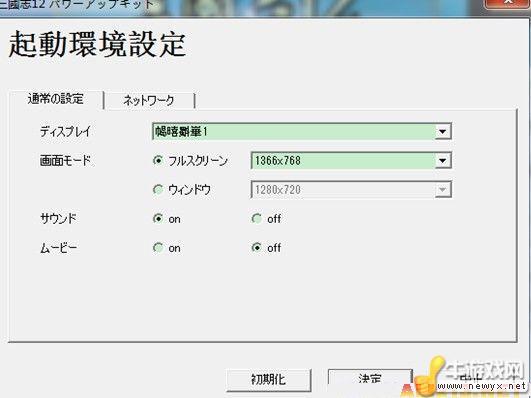
Task: Switch to the 通常の設定 tab
Action: coord(56,99)
